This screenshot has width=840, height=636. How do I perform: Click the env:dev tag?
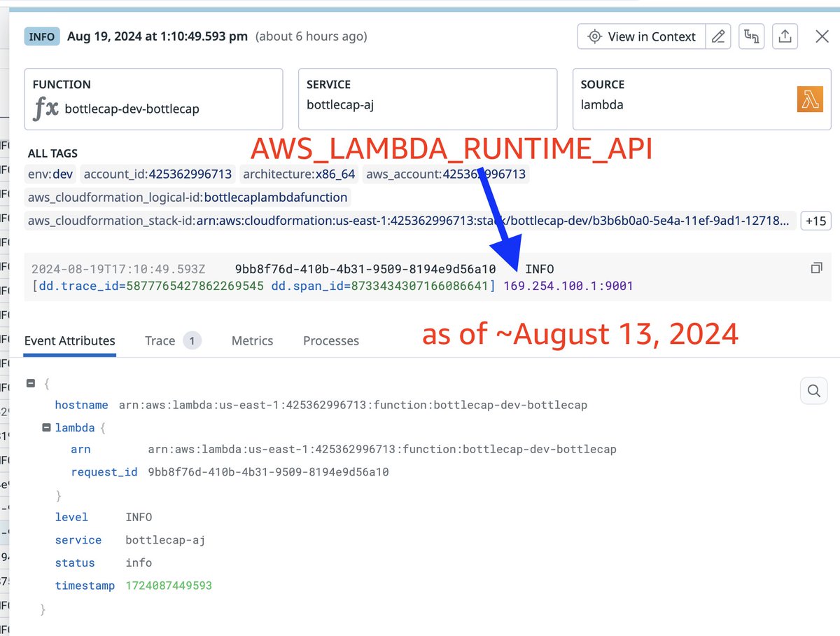[x=50, y=174]
